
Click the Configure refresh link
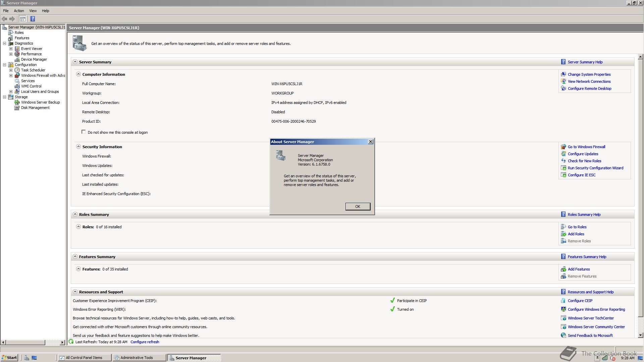pyautogui.click(x=145, y=342)
